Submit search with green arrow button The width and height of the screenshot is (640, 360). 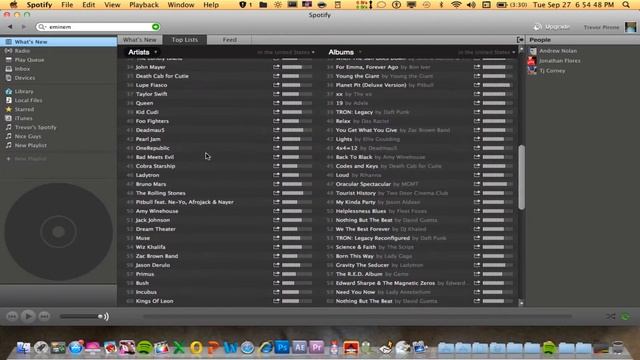tap(156, 27)
